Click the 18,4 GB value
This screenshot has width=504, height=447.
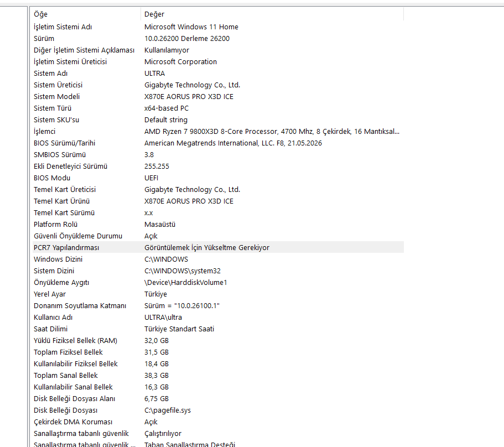click(156, 364)
